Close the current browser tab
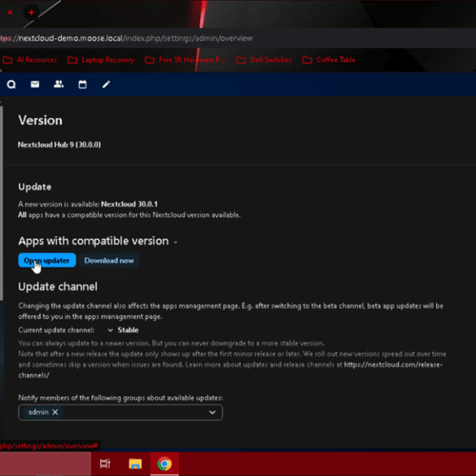Viewport: 476px width, 476px height. tap(10, 12)
